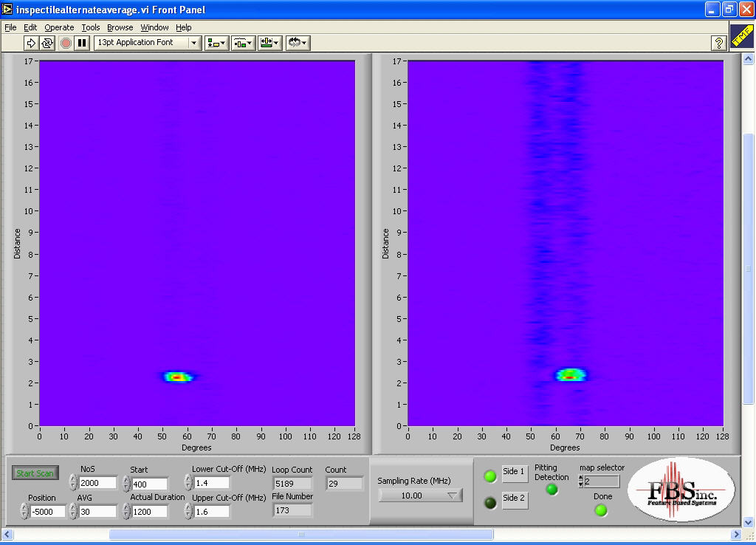Open the Align Objects tool
The height and width of the screenshot is (545, 756).
coord(216,43)
